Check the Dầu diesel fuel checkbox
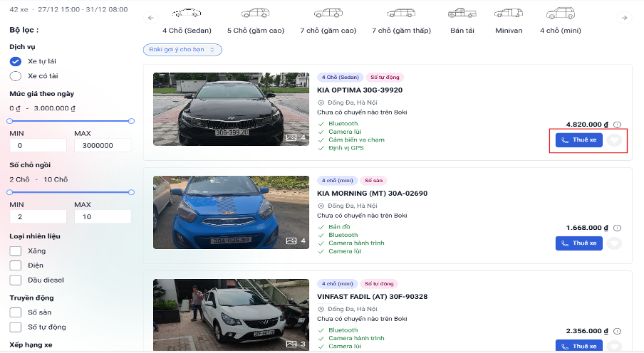644x353 pixels. point(16,280)
